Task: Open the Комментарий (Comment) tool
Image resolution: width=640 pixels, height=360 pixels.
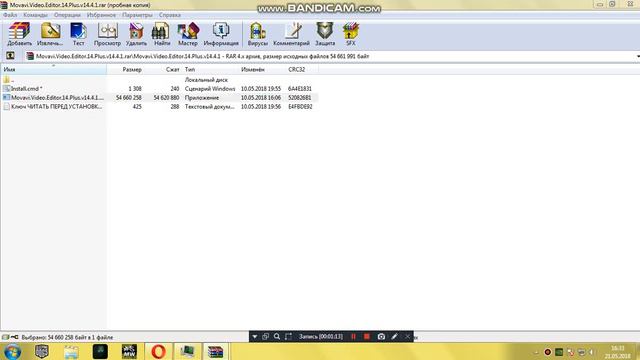Action: (x=291, y=34)
